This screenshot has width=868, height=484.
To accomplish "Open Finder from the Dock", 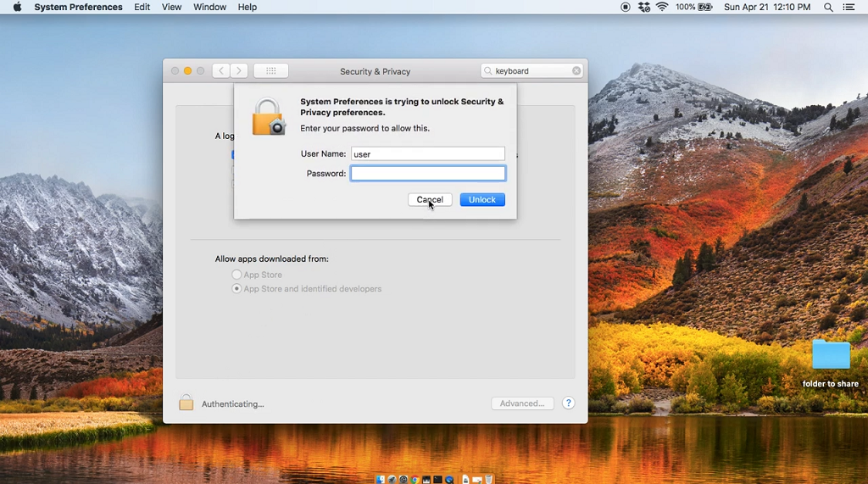I will tap(381, 480).
